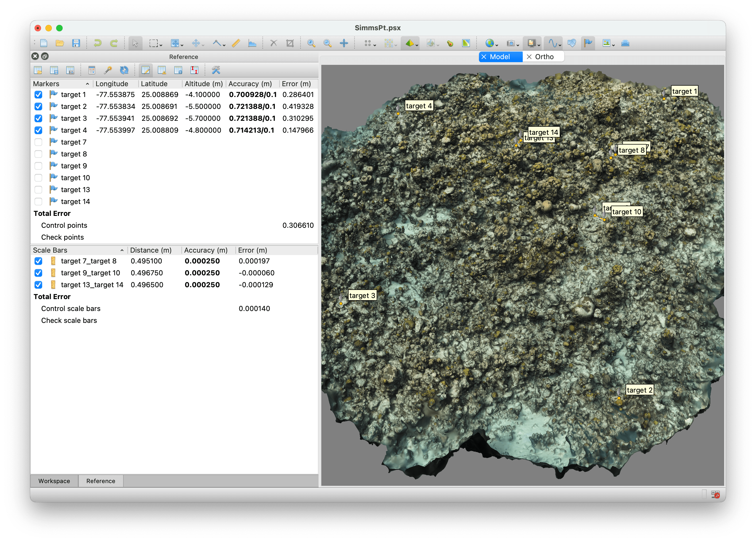The width and height of the screenshot is (756, 542).
Task: Click the Longitude column header
Action: 112,84
